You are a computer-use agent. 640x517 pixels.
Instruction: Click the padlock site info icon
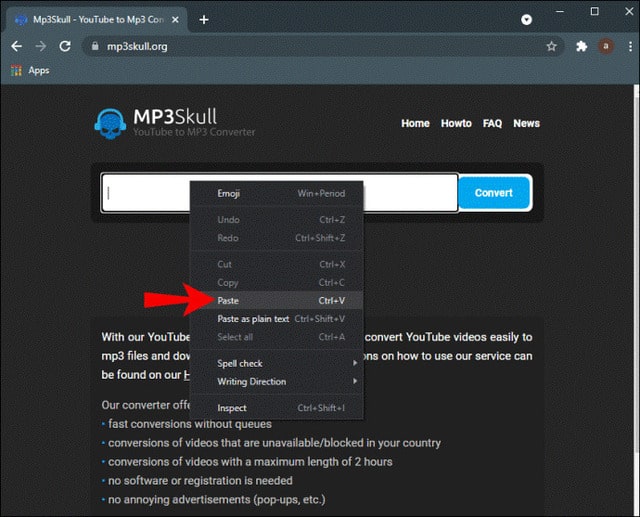coord(95,46)
